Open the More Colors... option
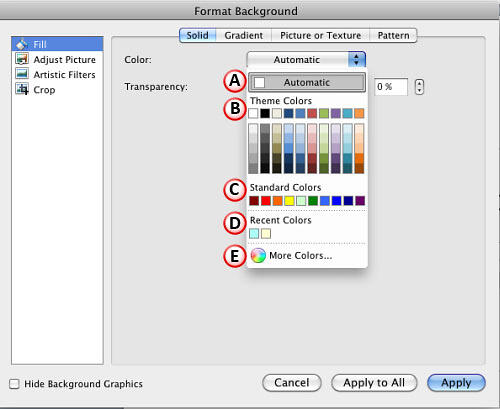Image resolution: width=500 pixels, height=409 pixels. [300, 256]
